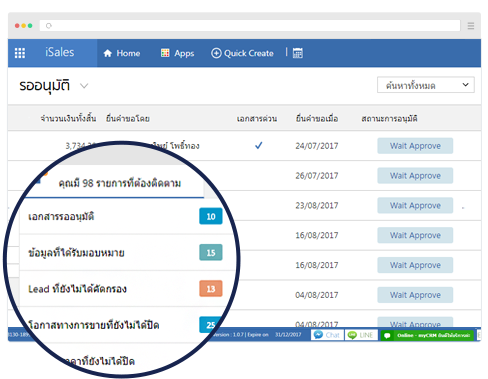Sort by สถานะการอนุมัติ column header
This screenshot has width=488, height=379.
tap(389, 118)
